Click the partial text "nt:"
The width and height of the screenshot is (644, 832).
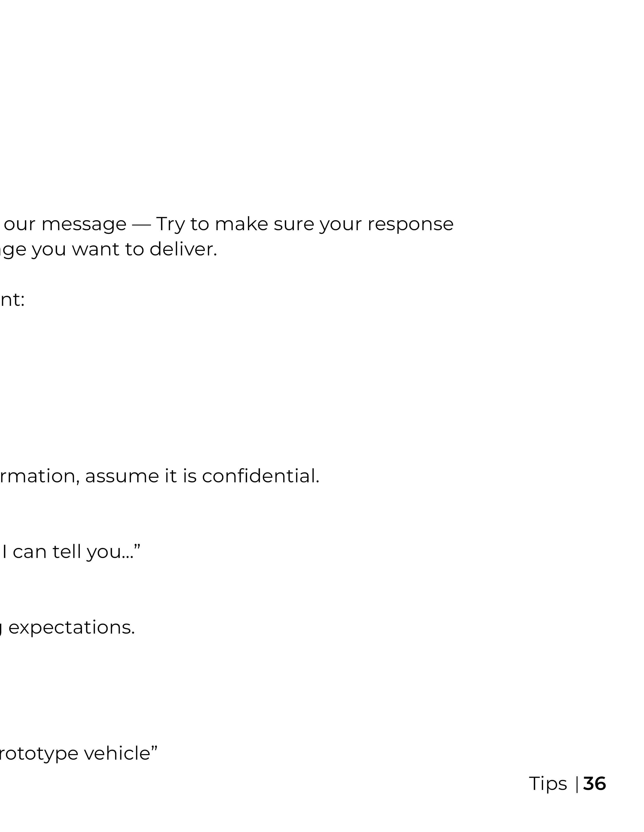tap(12, 300)
